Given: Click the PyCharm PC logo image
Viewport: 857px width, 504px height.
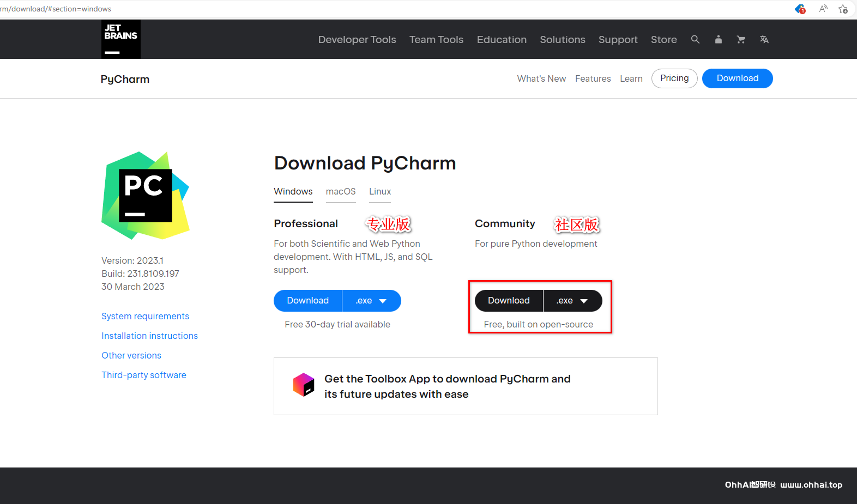Looking at the screenshot, I should [x=146, y=196].
